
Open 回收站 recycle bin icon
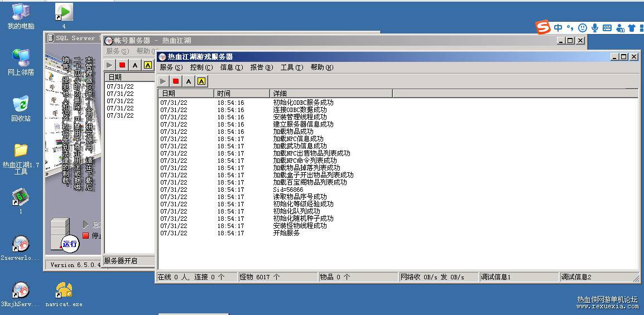21,109
